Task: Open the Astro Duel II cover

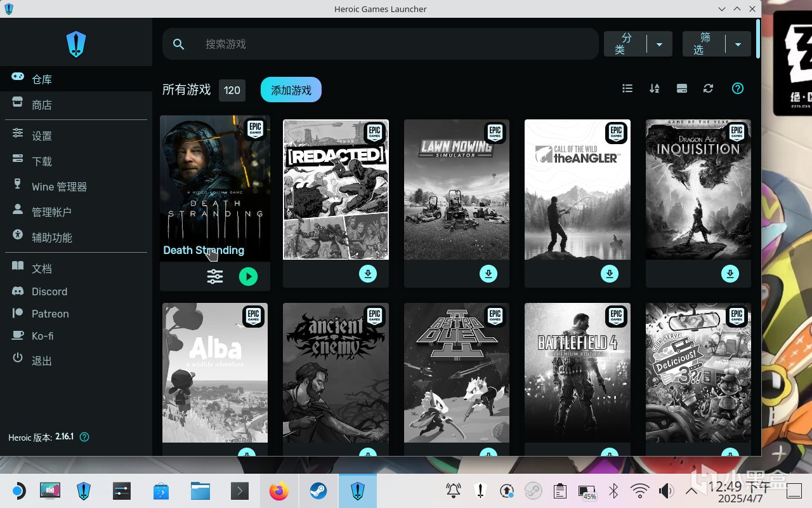Action: point(457,373)
